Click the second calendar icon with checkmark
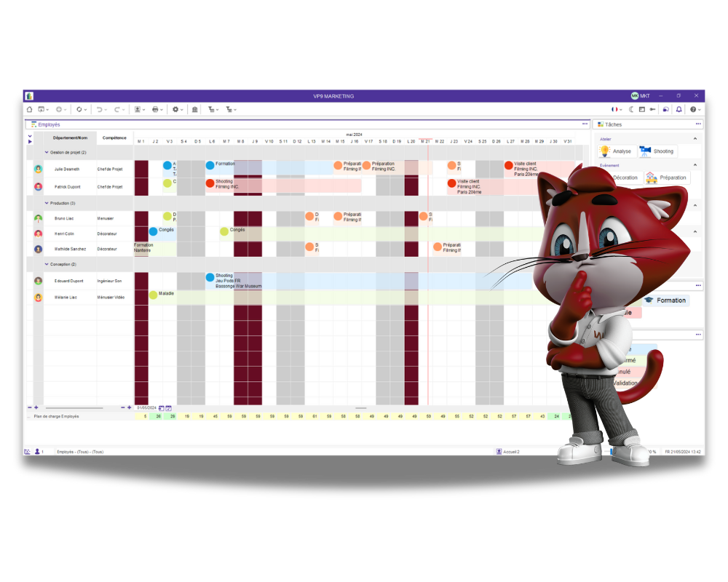728x582 pixels. pos(169,408)
